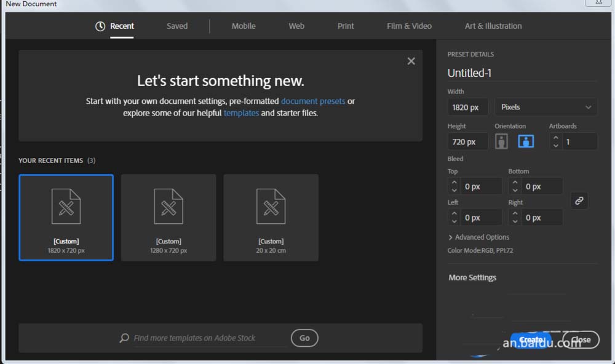Increase the Bottom bleed value

pos(515,183)
